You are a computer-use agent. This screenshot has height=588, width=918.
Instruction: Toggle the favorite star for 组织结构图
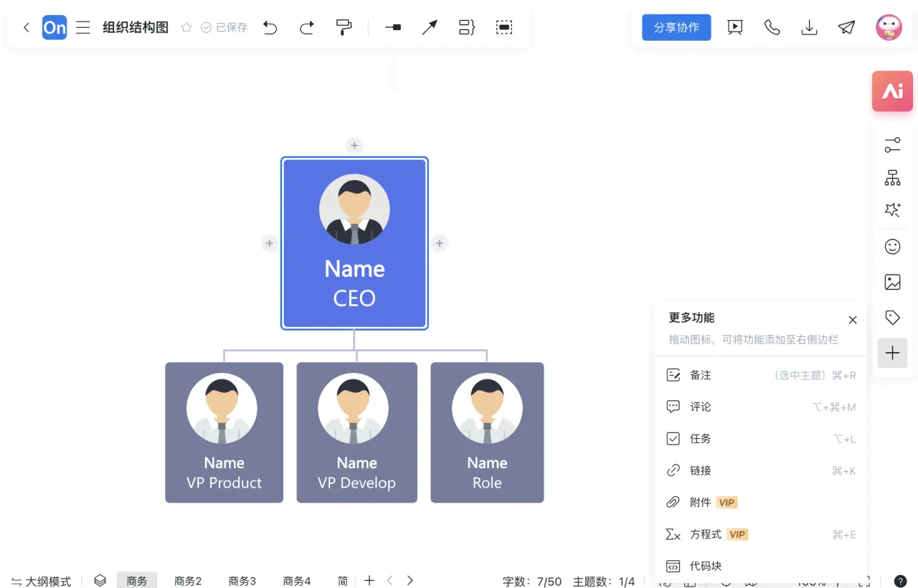pos(186,27)
